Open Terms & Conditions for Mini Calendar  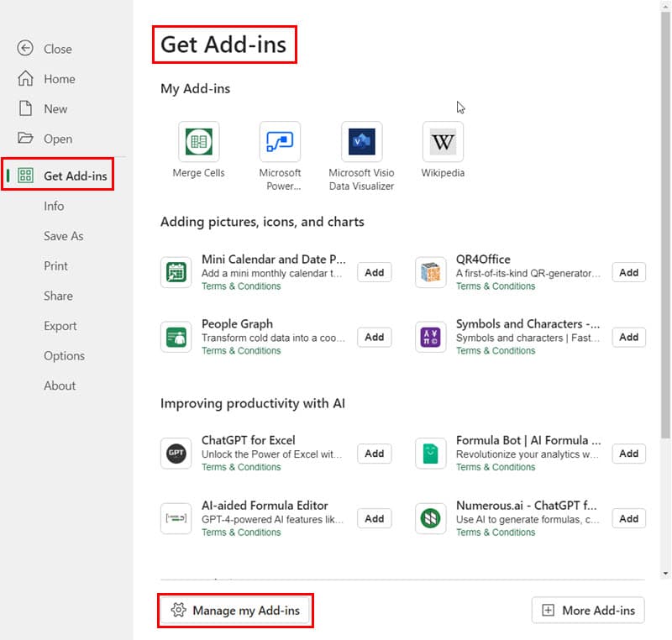click(x=241, y=286)
